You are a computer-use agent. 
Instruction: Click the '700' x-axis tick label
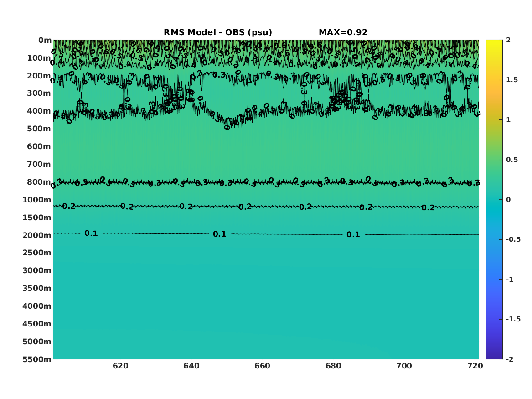(x=404, y=366)
